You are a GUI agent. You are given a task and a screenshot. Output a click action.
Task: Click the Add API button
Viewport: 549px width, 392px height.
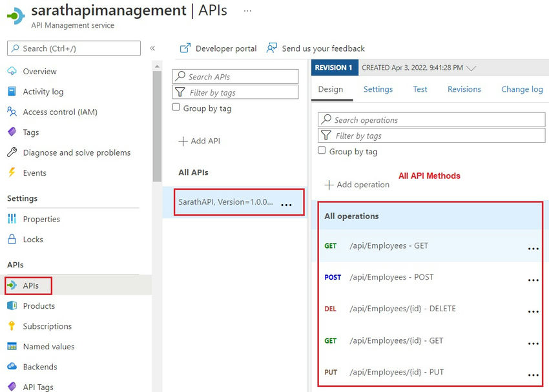pos(200,141)
